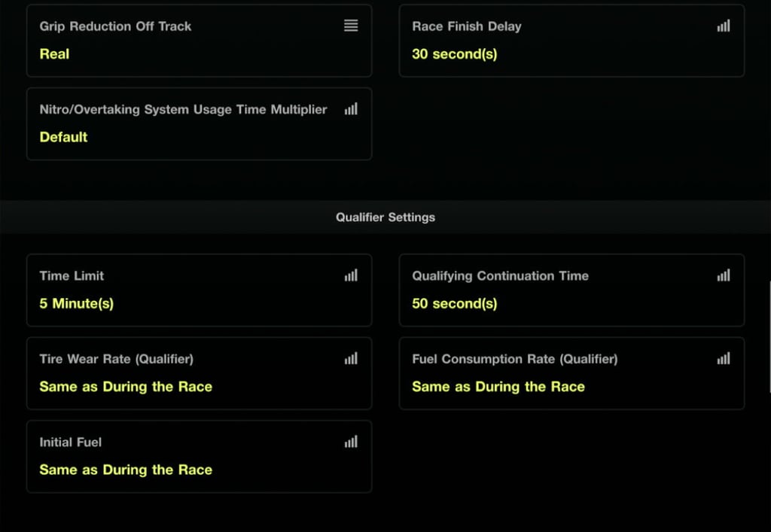Click the bars icon on Tire Wear Rate (Qualifier)

click(x=351, y=358)
